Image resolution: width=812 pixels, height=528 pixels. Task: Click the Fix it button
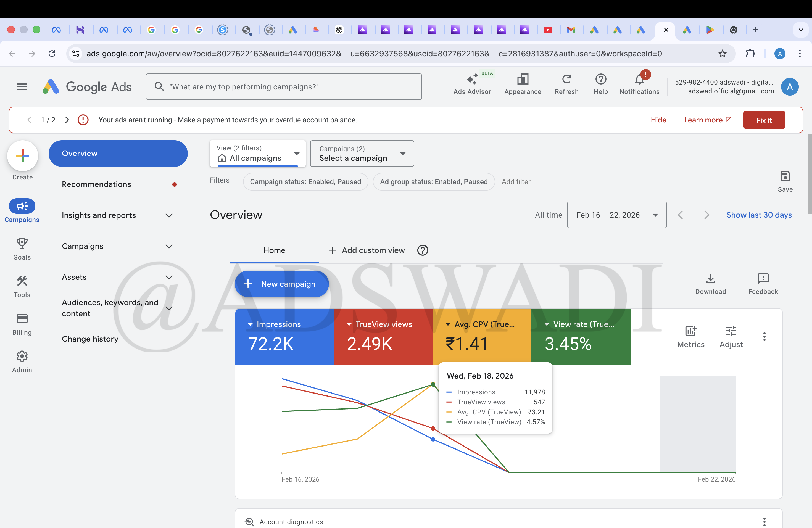764,120
